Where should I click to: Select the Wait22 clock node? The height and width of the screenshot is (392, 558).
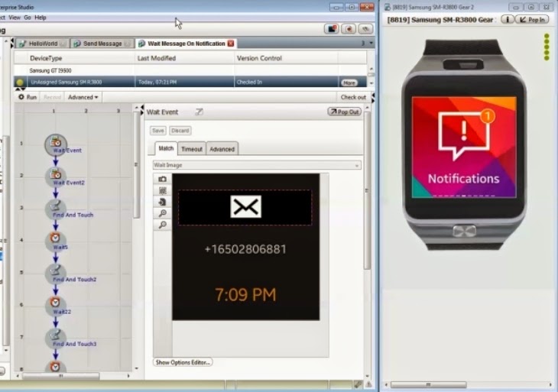click(x=56, y=305)
